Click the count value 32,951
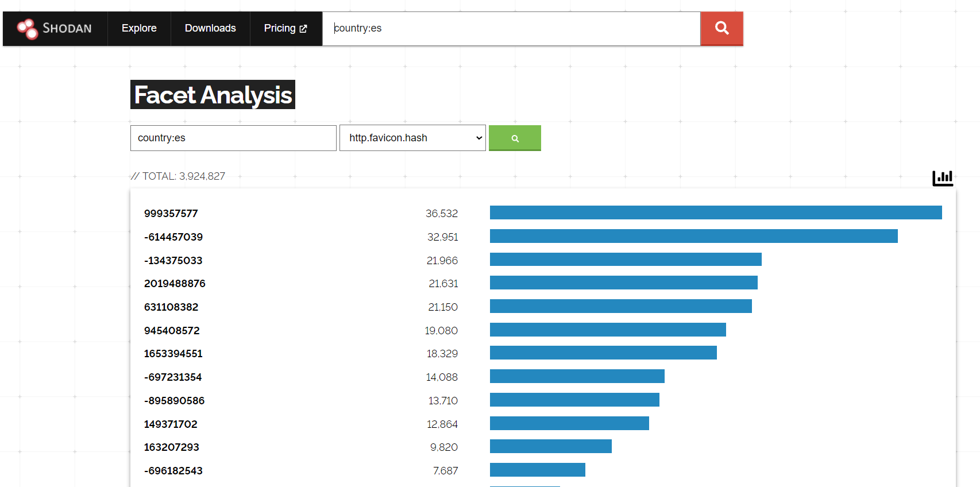 coord(443,237)
